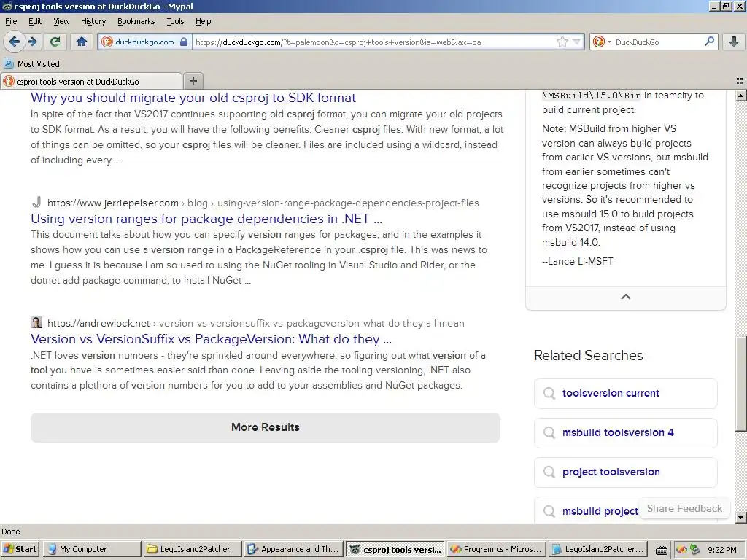Screen dimensions: 747x560
Task: Open 'Version vs VersionSuffix vs PackageVersion' result
Action: (x=211, y=339)
